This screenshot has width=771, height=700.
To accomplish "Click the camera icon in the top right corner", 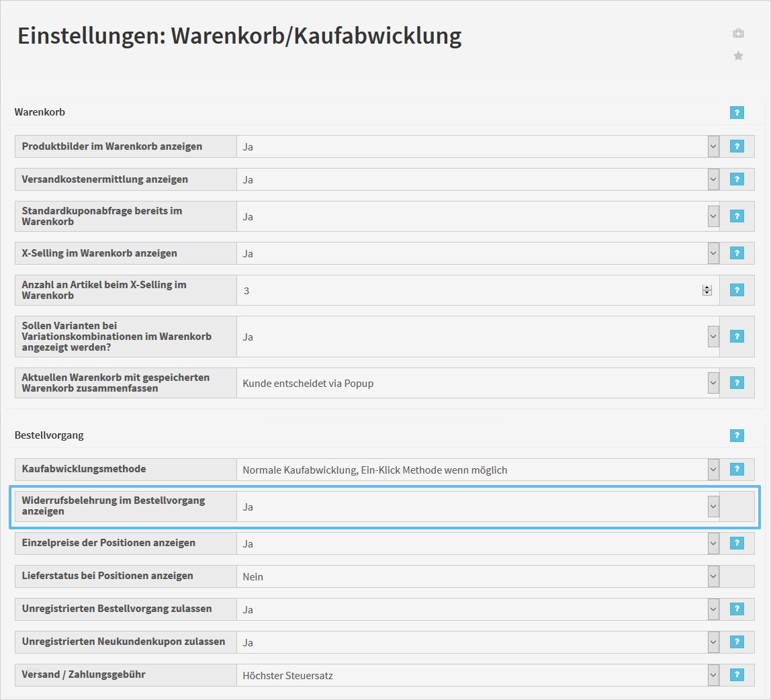I will [x=738, y=32].
